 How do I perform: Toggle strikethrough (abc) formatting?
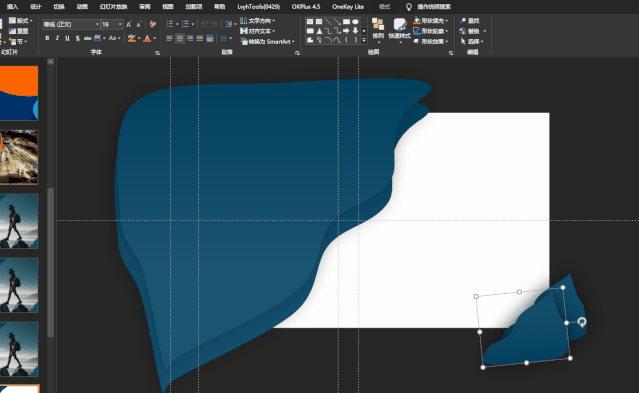pos(87,38)
